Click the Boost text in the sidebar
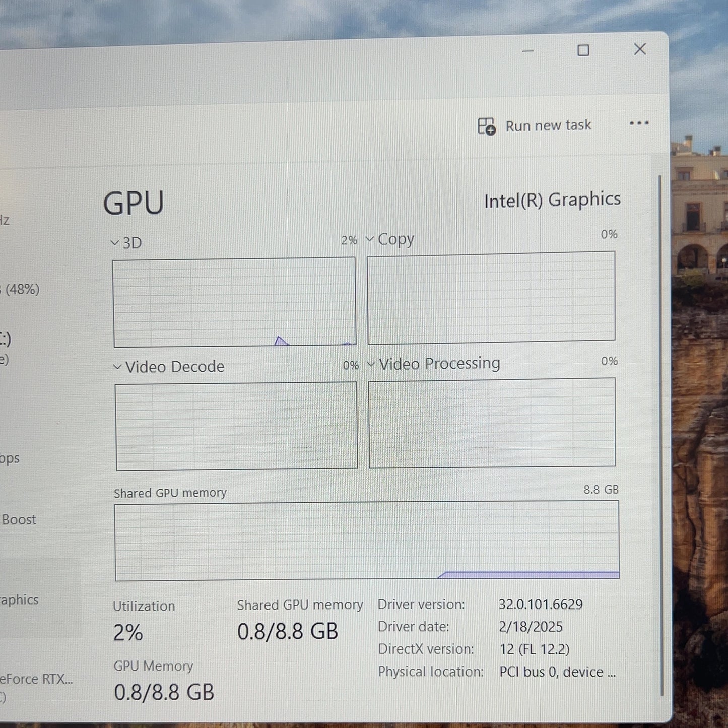The width and height of the screenshot is (728, 728). coord(19,520)
